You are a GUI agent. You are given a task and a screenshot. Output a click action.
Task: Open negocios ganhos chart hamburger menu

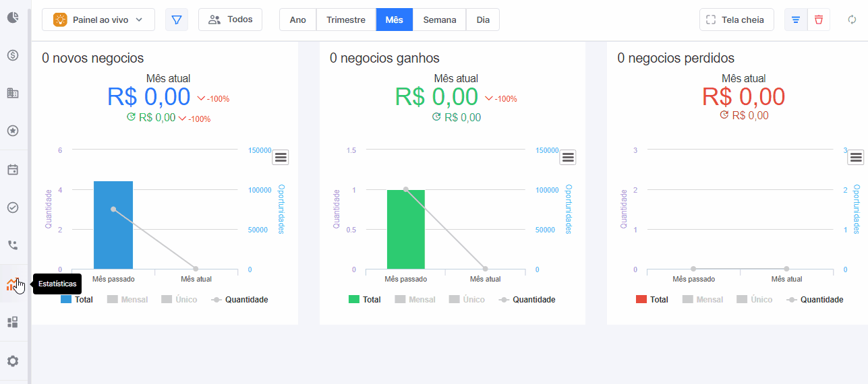pos(568,157)
